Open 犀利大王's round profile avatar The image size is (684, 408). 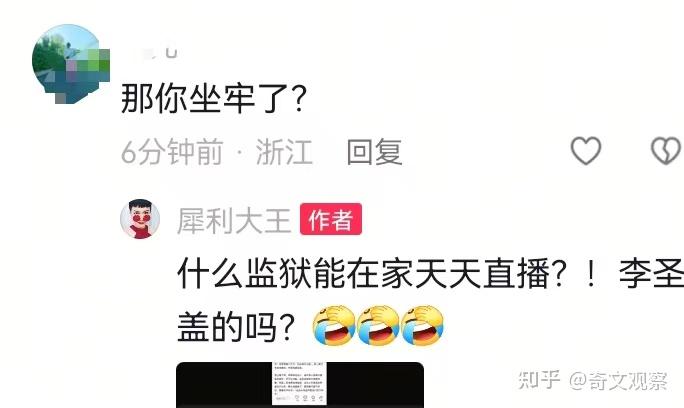tap(140, 219)
